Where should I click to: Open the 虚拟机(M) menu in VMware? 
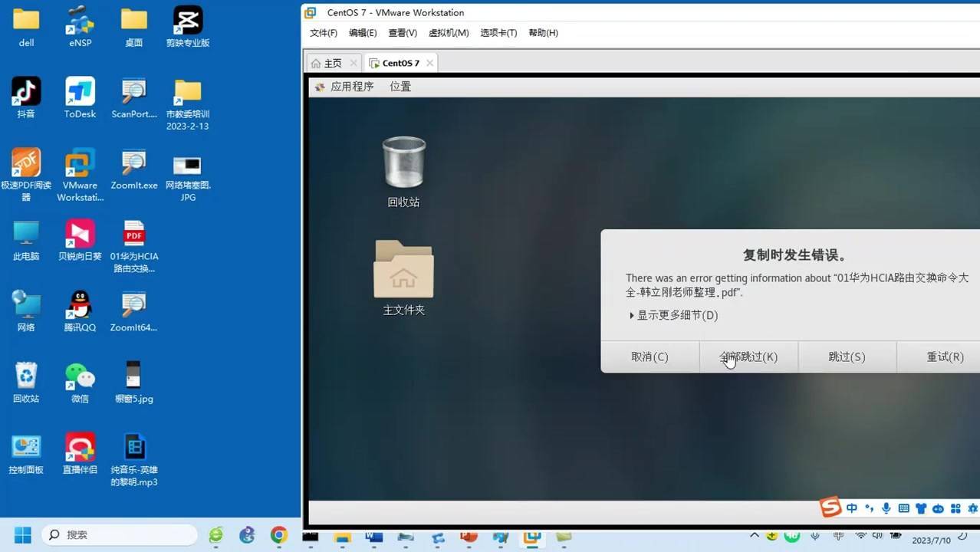tap(449, 32)
